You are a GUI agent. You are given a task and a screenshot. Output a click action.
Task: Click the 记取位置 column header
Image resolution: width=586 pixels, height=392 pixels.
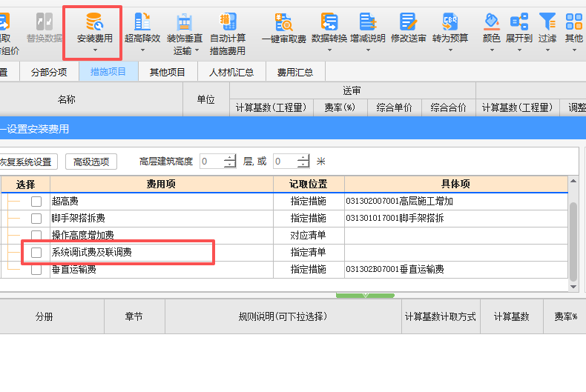309,184
